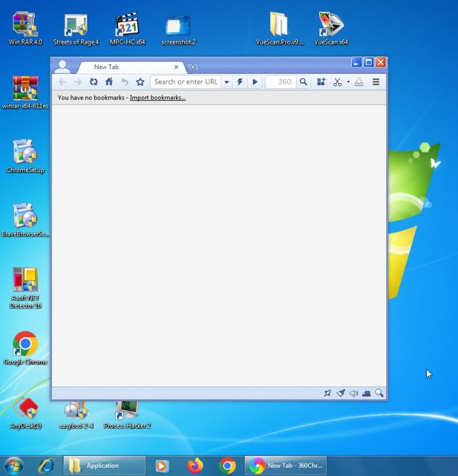Click the Import bookmarks link

point(158,98)
